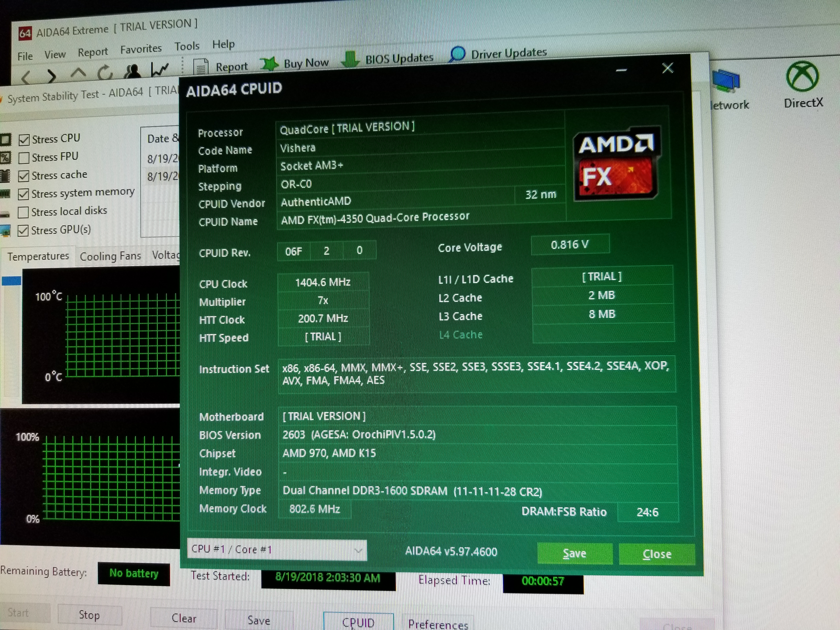This screenshot has width=840, height=630.
Task: Click the Report toolbar button
Action: pos(221,67)
